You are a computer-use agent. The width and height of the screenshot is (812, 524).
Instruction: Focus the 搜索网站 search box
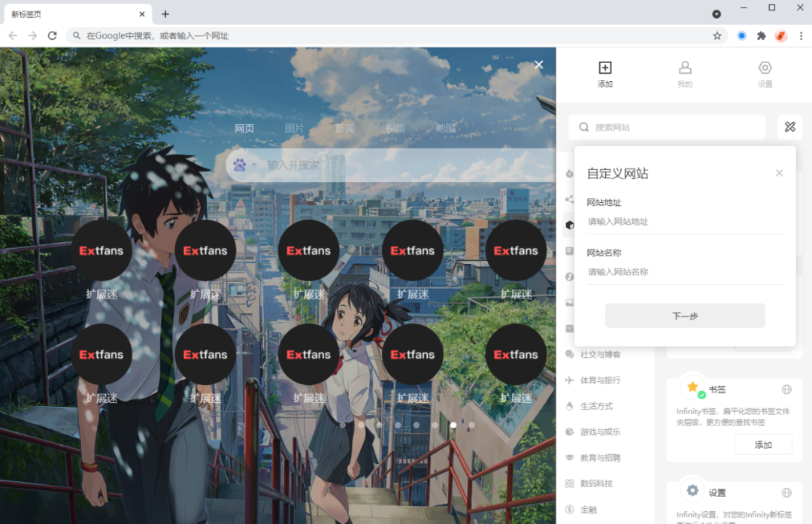[667, 127]
